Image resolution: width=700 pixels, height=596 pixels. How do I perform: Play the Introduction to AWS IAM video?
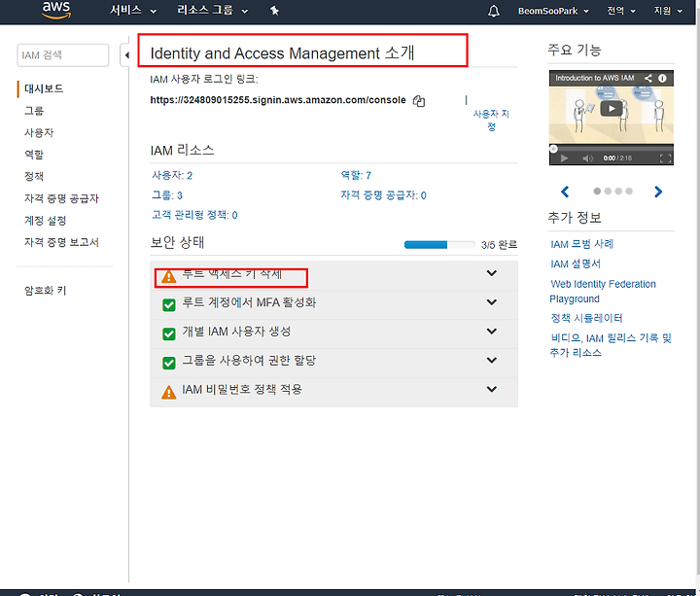click(x=612, y=109)
